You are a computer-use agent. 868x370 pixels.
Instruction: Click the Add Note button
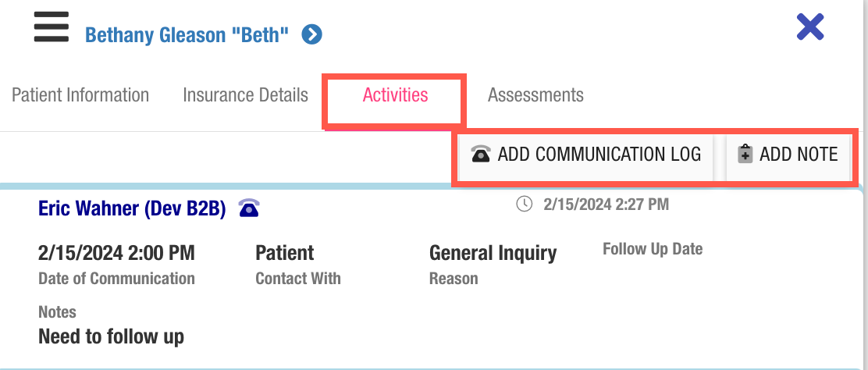(788, 154)
